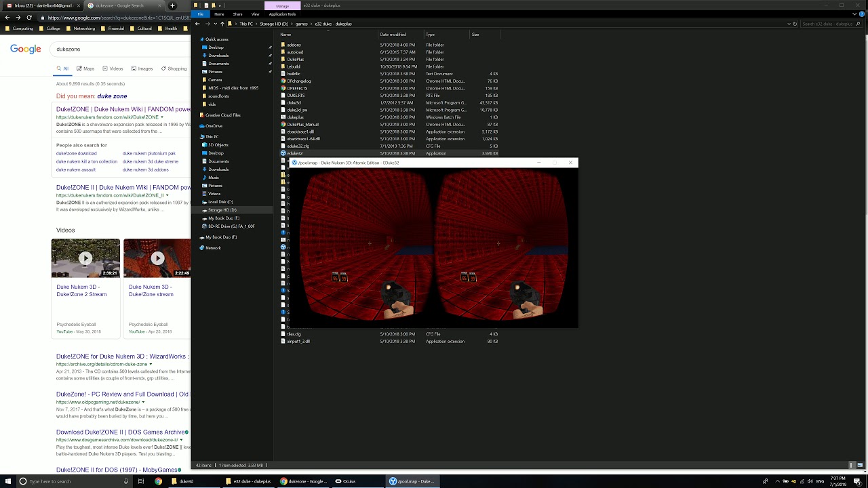Open the autoload folder
Viewport: 868px width, 488px height.
tap(295, 52)
